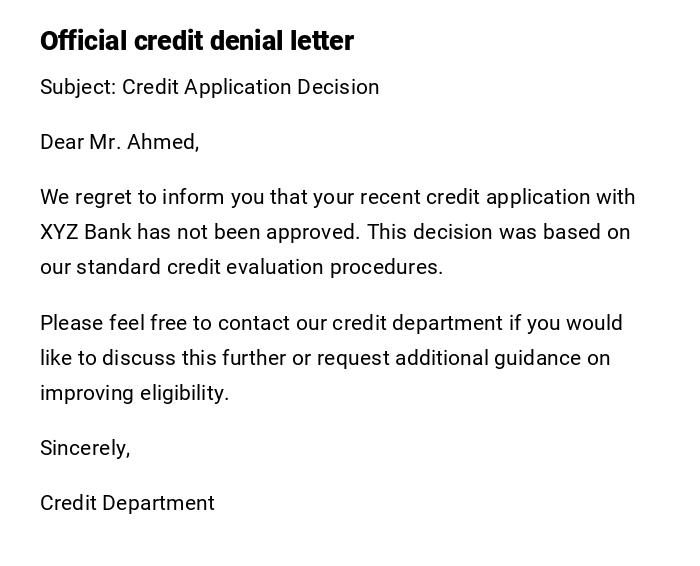This screenshot has height=566, width=700.
Task: Click the "Dear Mr. Ahmed," greeting
Action: 119,142
